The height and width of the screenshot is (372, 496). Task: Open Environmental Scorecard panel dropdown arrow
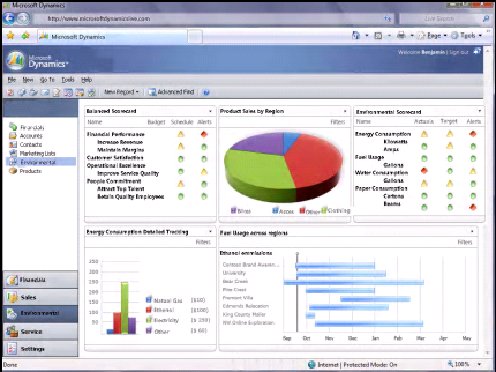[x=480, y=111]
